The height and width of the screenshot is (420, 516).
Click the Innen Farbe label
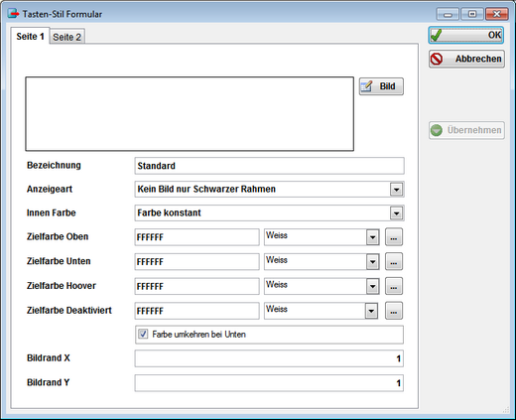[52, 212]
